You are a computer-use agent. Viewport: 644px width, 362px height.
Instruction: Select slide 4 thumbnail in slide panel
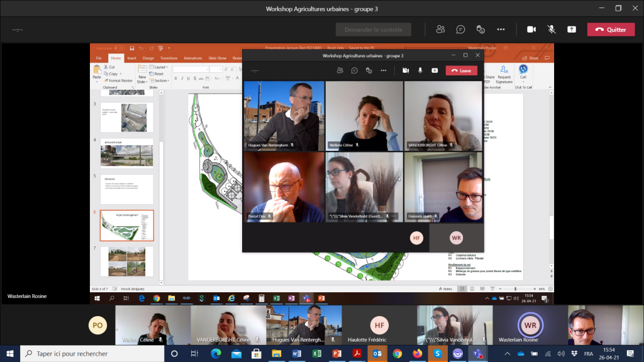[x=127, y=153]
